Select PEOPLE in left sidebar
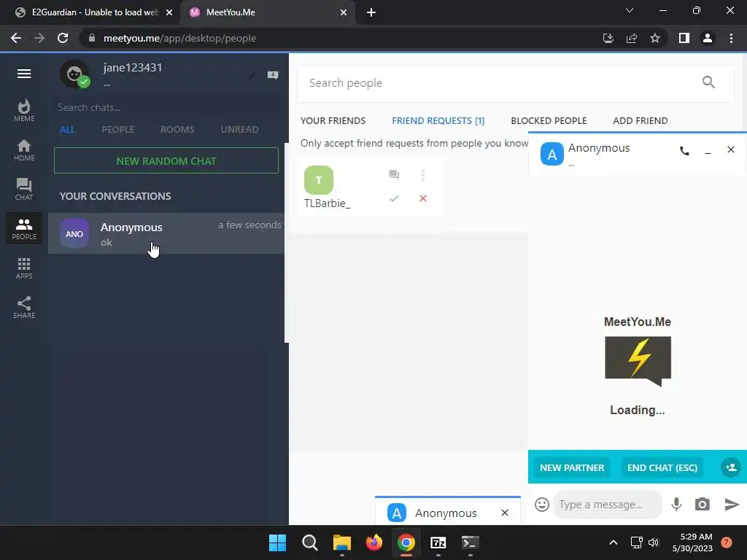 (24, 228)
